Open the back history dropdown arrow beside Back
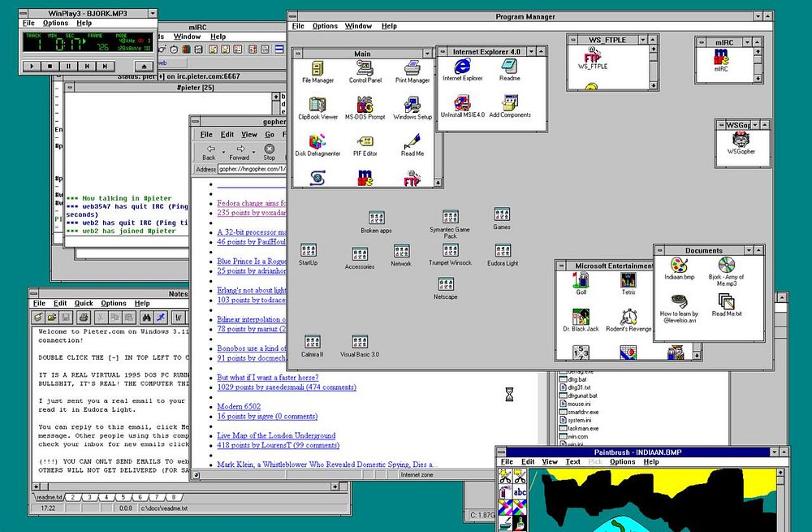Image resolution: width=812 pixels, height=532 pixels. tap(224, 153)
